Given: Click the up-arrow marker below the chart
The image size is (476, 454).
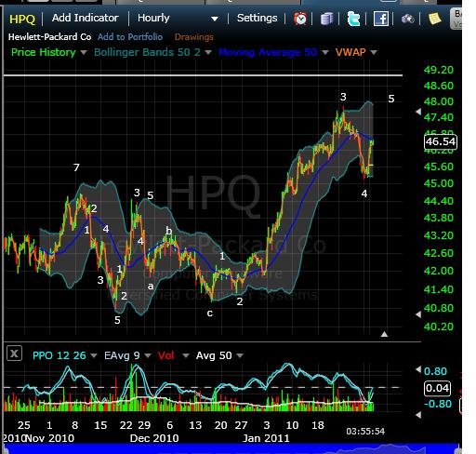Looking at the screenshot, I should (x=384, y=334).
